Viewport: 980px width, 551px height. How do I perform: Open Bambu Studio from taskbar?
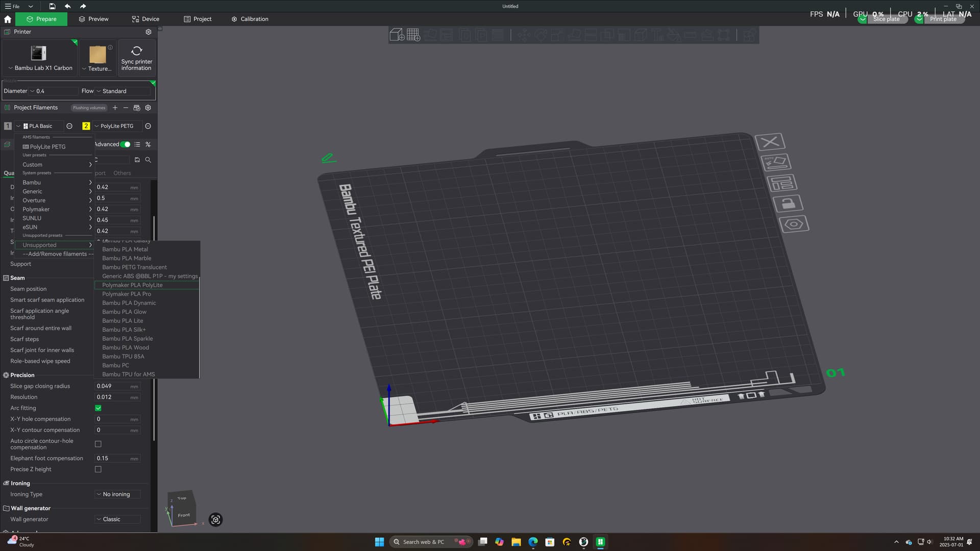click(600, 542)
